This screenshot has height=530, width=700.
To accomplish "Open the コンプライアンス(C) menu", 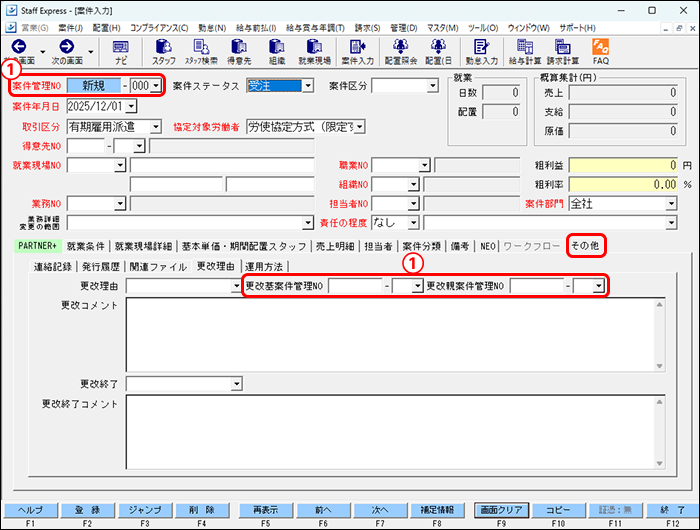I will (x=159, y=28).
